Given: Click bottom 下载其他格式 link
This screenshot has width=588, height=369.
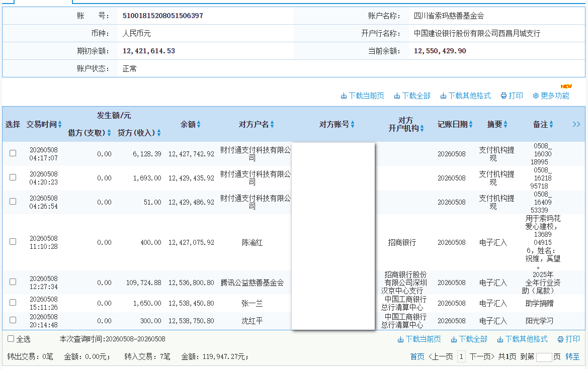Looking at the screenshot, I should coord(523,339).
